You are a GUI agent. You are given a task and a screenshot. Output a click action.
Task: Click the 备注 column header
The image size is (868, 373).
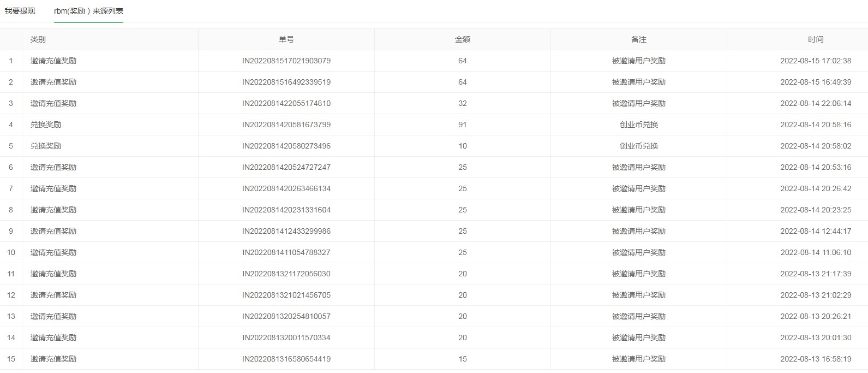[639, 39]
